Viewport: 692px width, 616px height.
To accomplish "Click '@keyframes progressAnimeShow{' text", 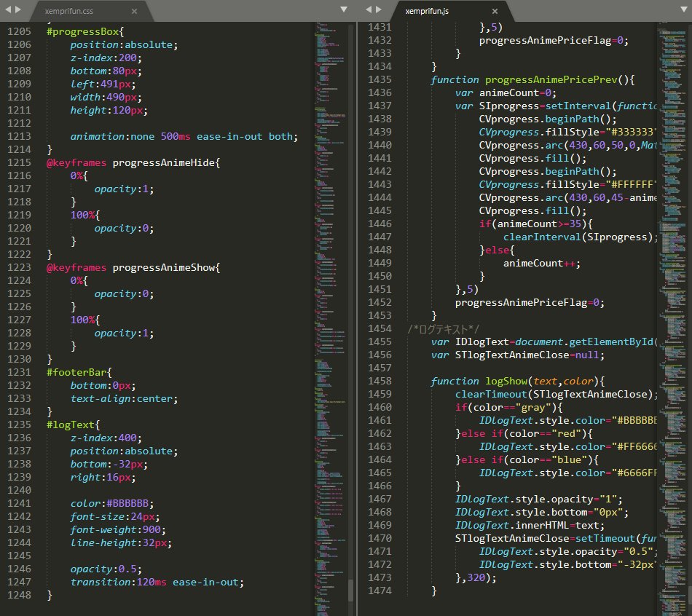I will (x=133, y=268).
